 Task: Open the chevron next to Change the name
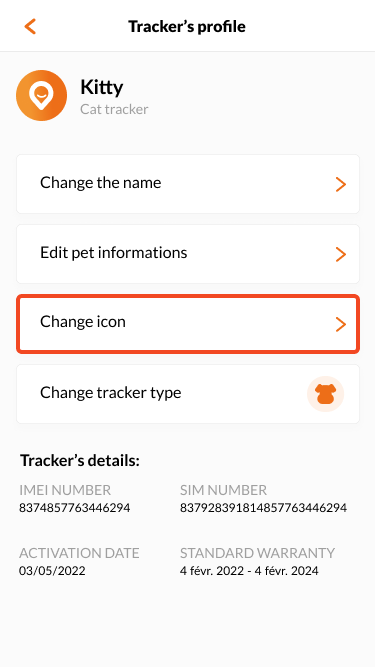pos(341,185)
